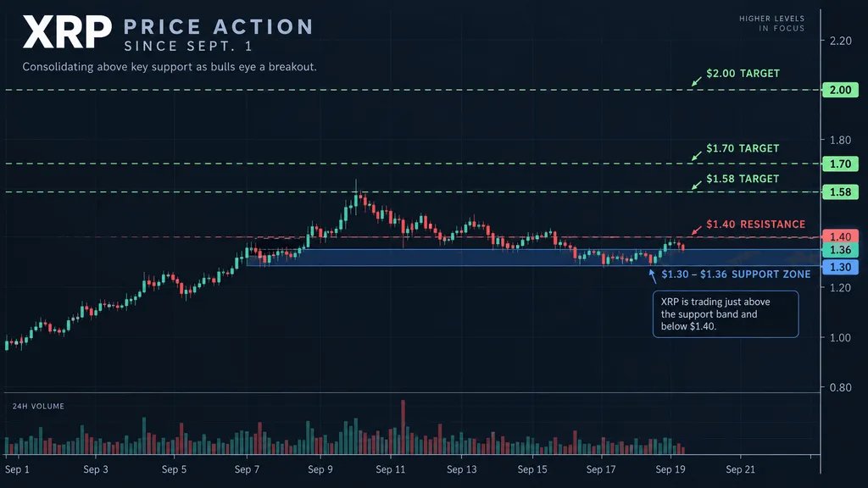
Task: Click the green 2.00 price tag
Action: coord(840,90)
